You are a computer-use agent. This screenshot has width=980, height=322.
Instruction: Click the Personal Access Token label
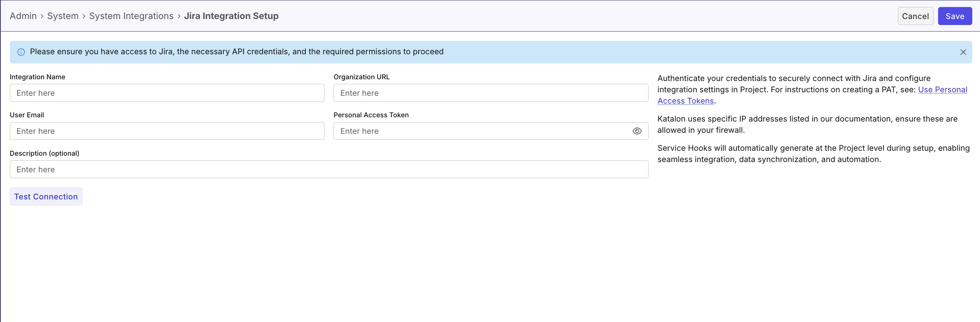click(371, 115)
